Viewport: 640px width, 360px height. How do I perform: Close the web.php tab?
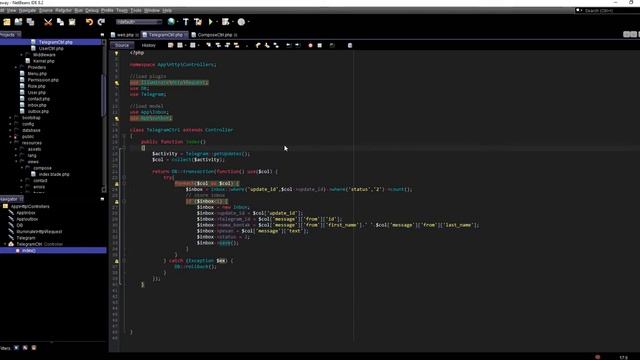(137, 35)
